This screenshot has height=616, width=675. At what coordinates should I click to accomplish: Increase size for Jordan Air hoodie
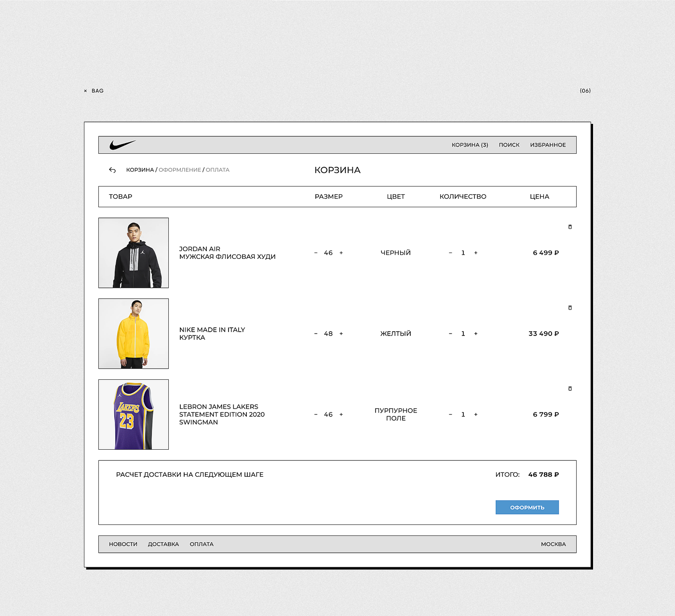point(341,253)
